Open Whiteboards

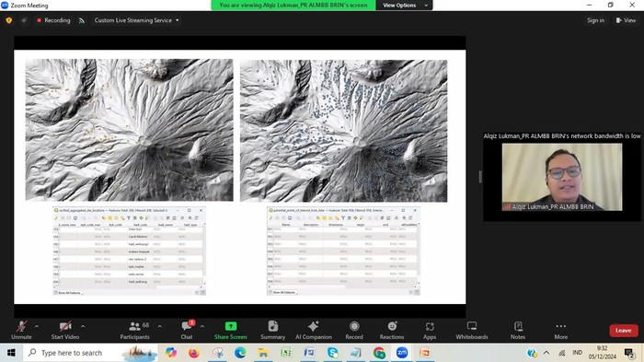471,331
